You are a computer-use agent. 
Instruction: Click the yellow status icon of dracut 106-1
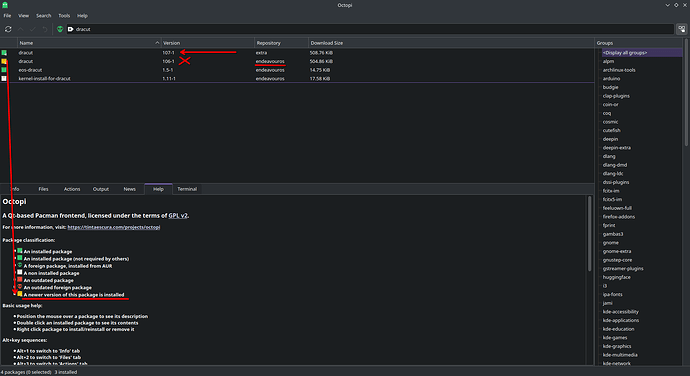[x=4, y=61]
